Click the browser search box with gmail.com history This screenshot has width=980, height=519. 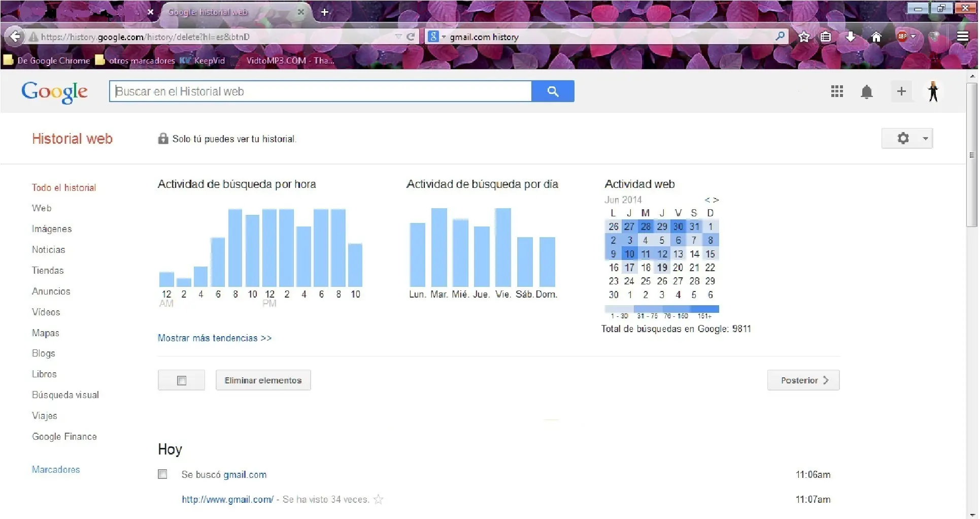click(x=609, y=37)
